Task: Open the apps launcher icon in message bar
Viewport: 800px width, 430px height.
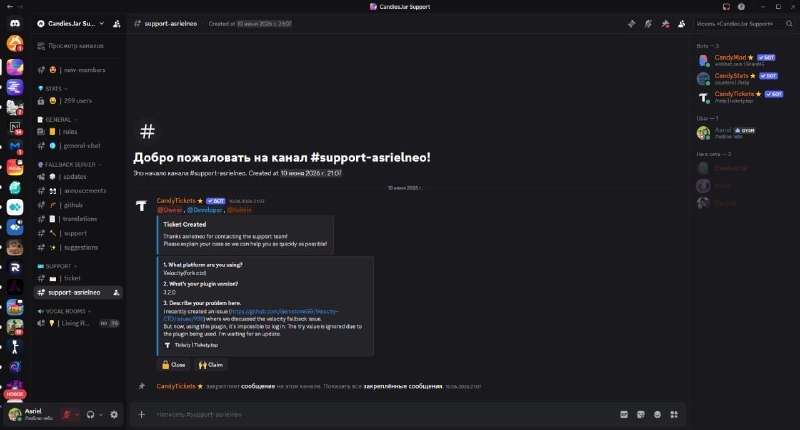Action: pyautogui.click(x=674, y=415)
